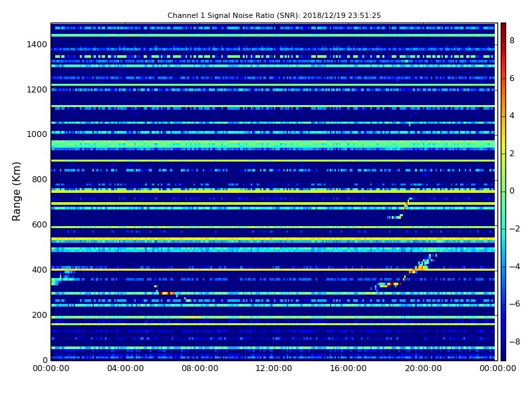Image resolution: width=532 pixels, height=399 pixels.
Task: Click the 200 range tick label
Action: (39, 315)
